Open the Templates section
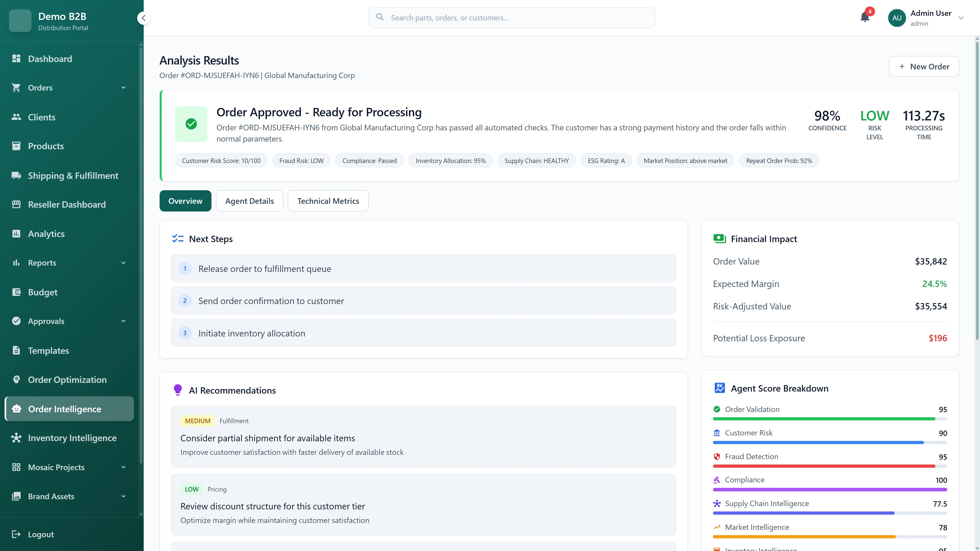The image size is (980, 551). tap(49, 350)
